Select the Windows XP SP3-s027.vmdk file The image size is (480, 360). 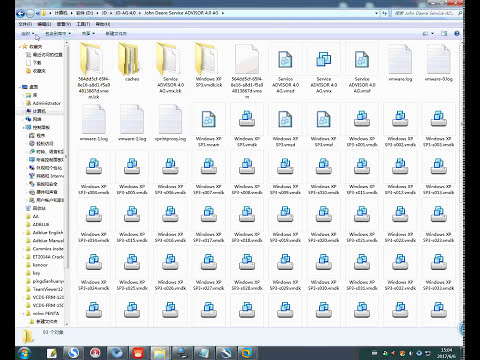tap(209, 268)
